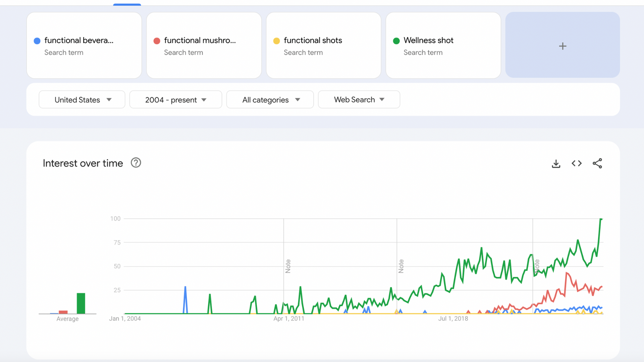
Task: Edit the functional beverage search term card
Action: tap(84, 45)
